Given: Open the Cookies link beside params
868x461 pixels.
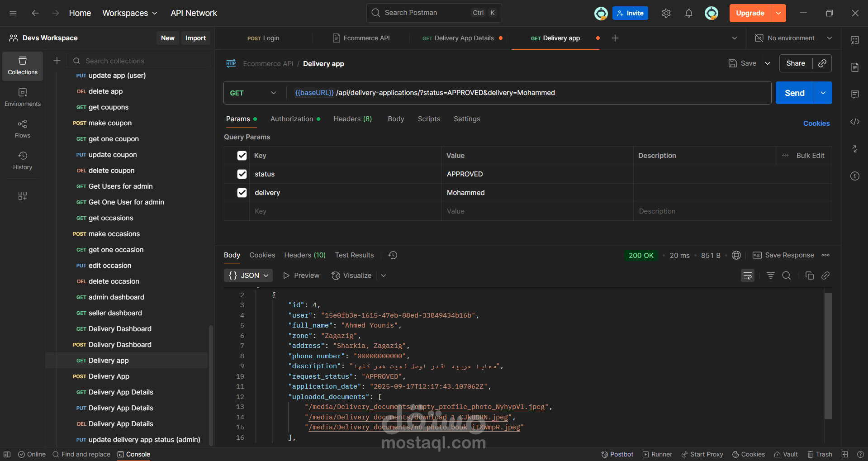Looking at the screenshot, I should [816, 124].
